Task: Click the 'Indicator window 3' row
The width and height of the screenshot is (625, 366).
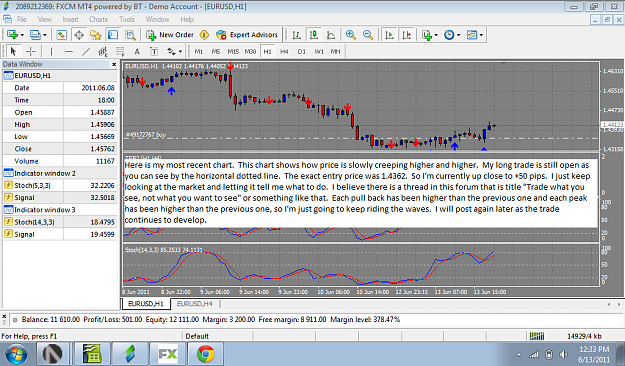Action: point(60,210)
